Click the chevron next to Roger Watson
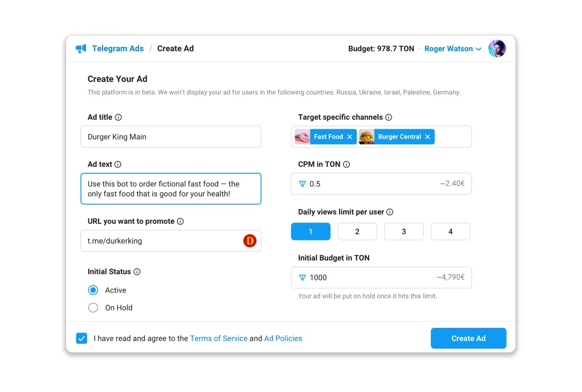The image size is (582, 392). click(478, 49)
